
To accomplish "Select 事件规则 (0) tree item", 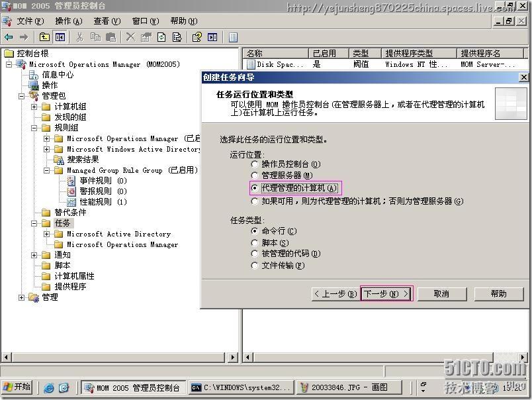I will [103, 181].
